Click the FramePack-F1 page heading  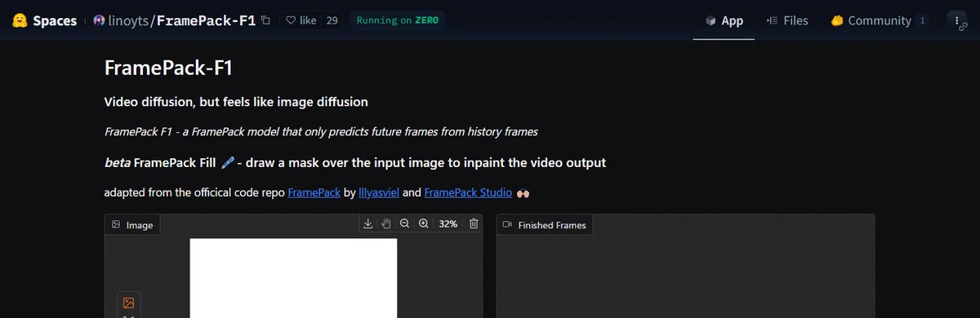coord(169,68)
